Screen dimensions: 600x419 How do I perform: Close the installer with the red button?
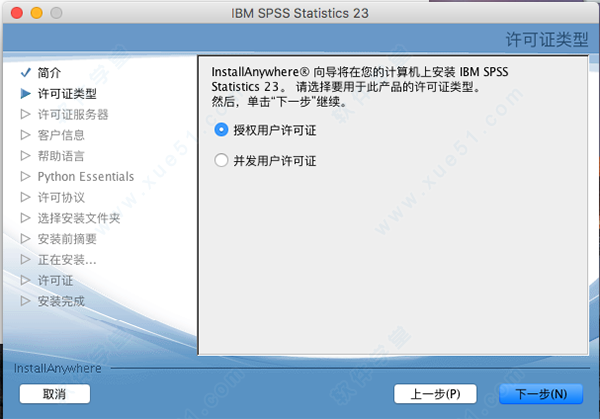click(x=17, y=13)
